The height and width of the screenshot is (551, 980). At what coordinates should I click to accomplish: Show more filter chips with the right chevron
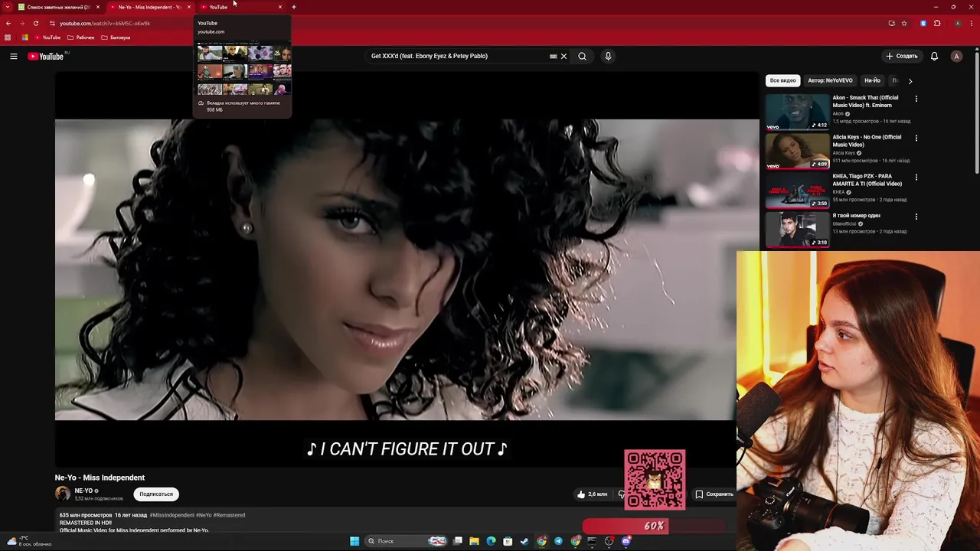tap(910, 80)
